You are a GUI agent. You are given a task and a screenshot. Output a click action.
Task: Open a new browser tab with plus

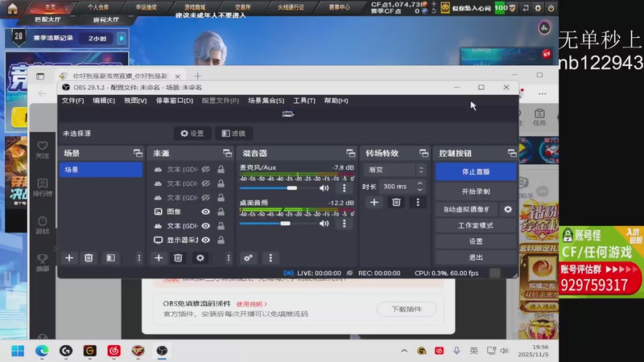tap(197, 76)
